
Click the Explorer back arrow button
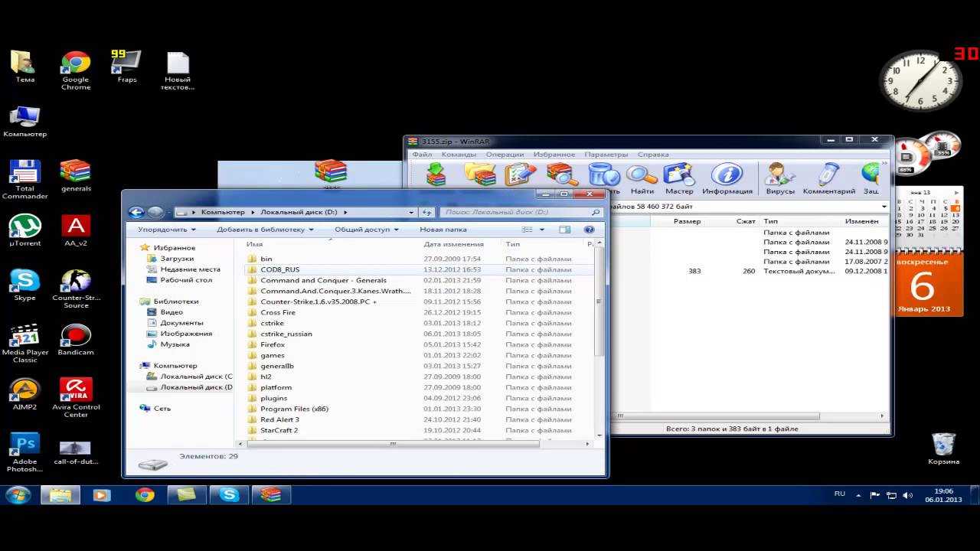coord(136,212)
